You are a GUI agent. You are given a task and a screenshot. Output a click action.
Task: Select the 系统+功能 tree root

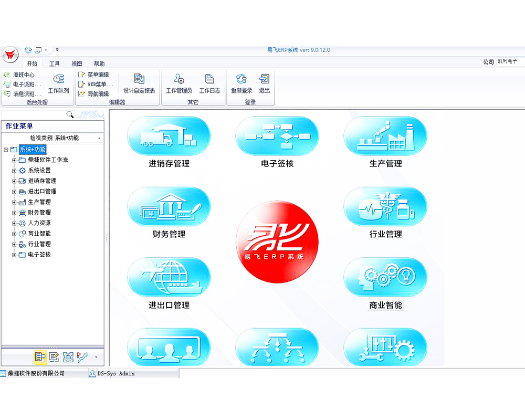tap(33, 150)
